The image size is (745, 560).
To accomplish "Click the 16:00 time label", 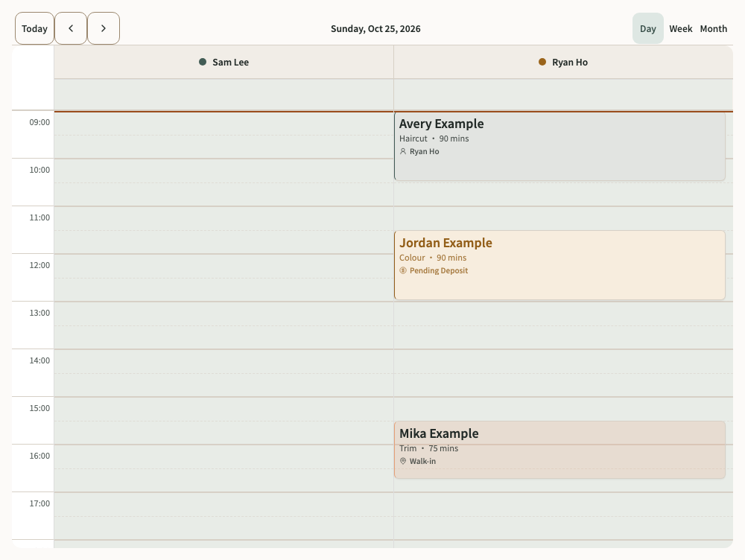I will pyautogui.click(x=39, y=456).
